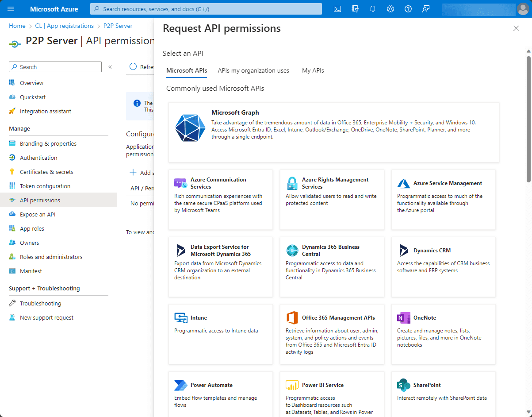Focus the sidebar Search field
Screen dimensions: 532x417
(x=55, y=67)
